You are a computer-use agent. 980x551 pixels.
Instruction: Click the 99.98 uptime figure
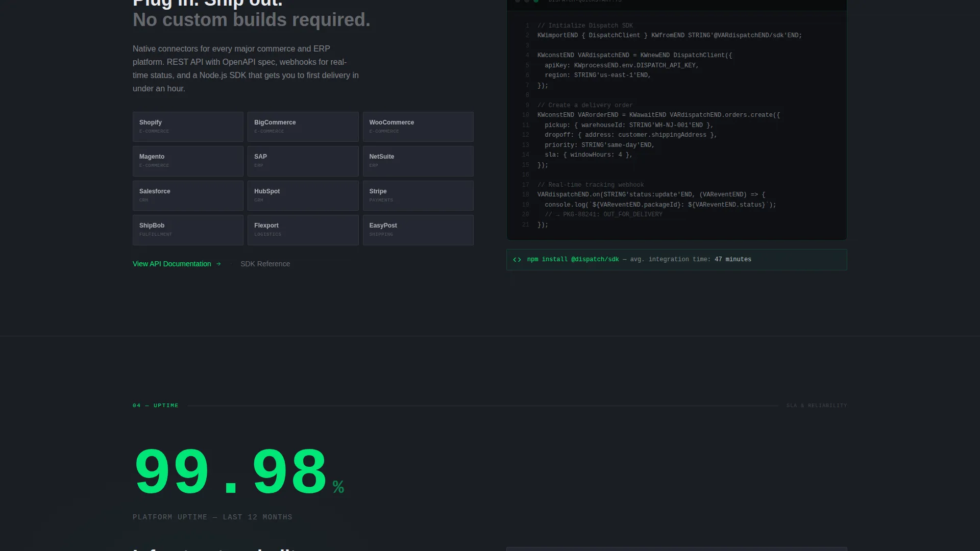pos(230,471)
